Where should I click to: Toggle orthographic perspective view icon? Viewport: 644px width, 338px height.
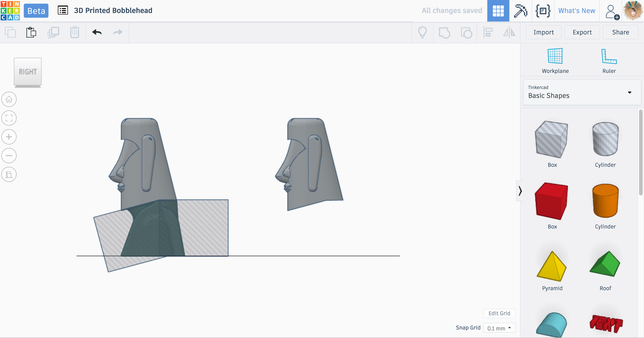[9, 174]
